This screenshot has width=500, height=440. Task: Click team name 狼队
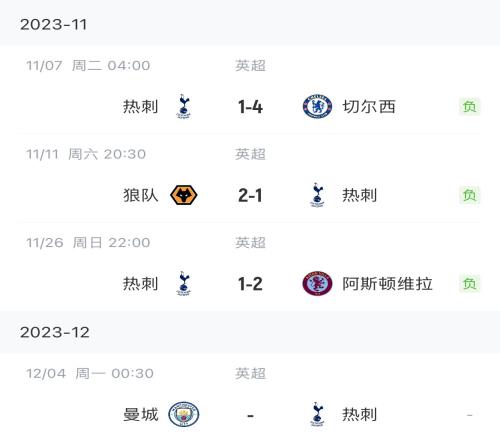tap(141, 195)
